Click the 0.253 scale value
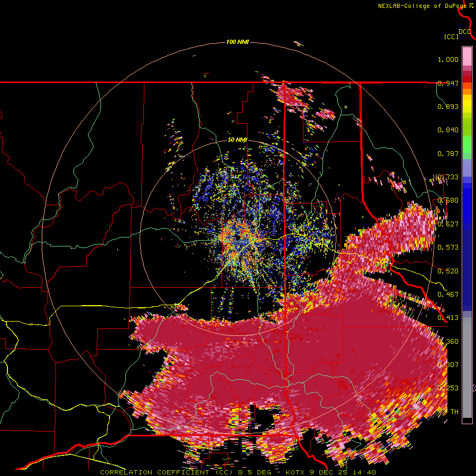This screenshot has height=476, width=476. (x=448, y=388)
